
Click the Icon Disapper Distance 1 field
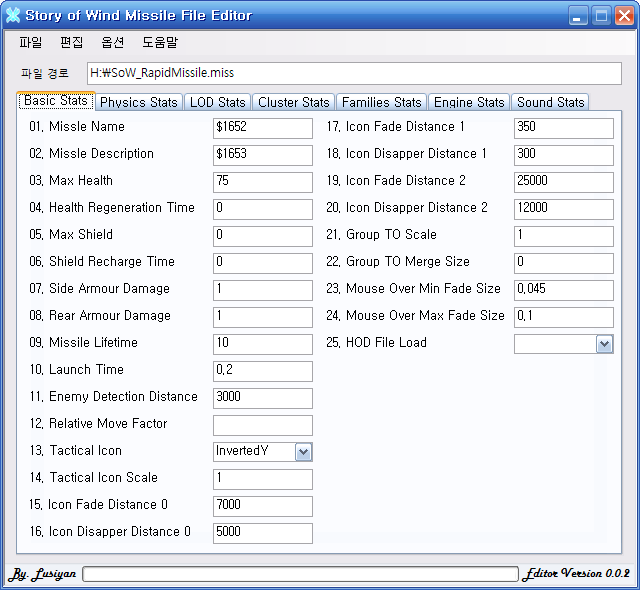(564, 155)
